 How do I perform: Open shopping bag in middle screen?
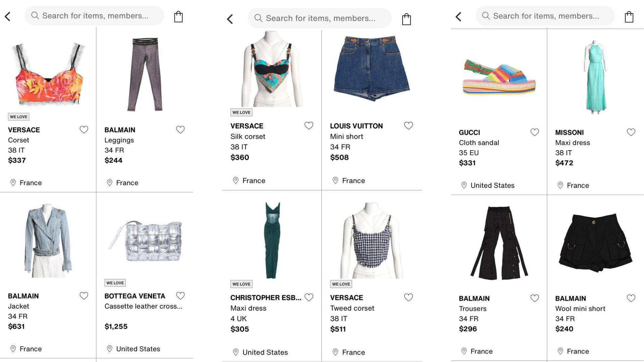406,19
